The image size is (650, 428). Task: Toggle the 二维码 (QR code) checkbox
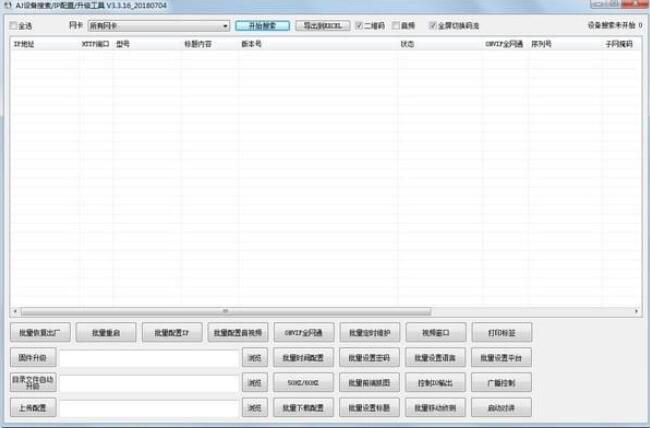(360, 26)
